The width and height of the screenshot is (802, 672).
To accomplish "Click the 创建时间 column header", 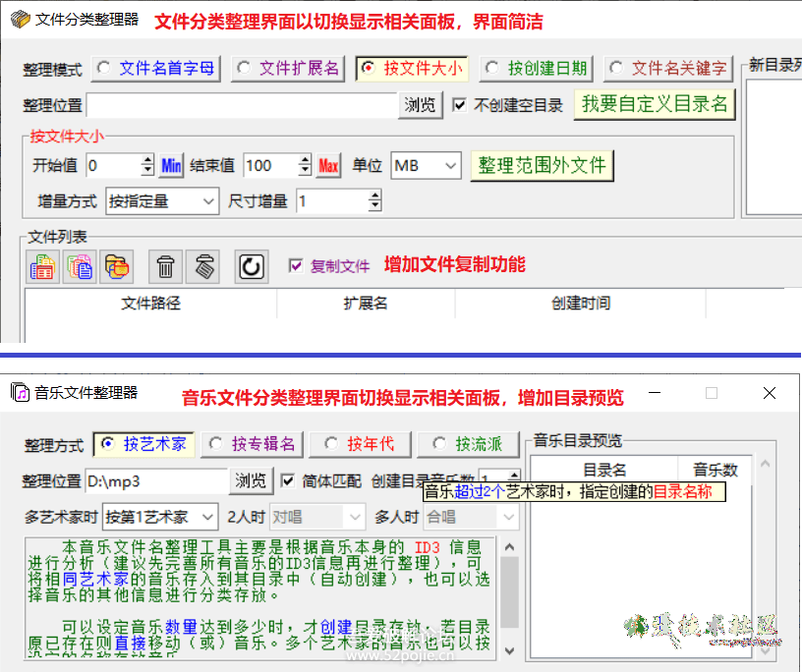I will pos(581,304).
